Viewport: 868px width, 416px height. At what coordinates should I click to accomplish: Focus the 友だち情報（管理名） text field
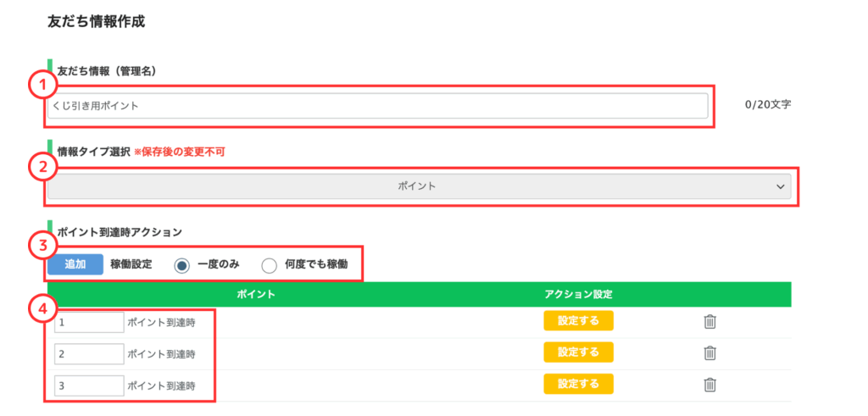pyautogui.click(x=377, y=106)
